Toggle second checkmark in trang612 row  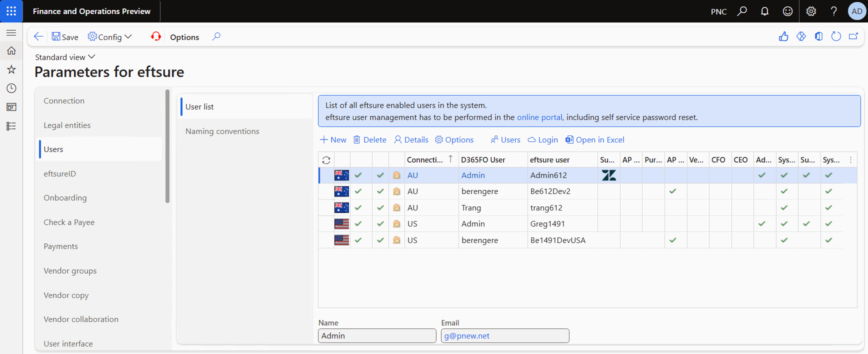pos(380,207)
